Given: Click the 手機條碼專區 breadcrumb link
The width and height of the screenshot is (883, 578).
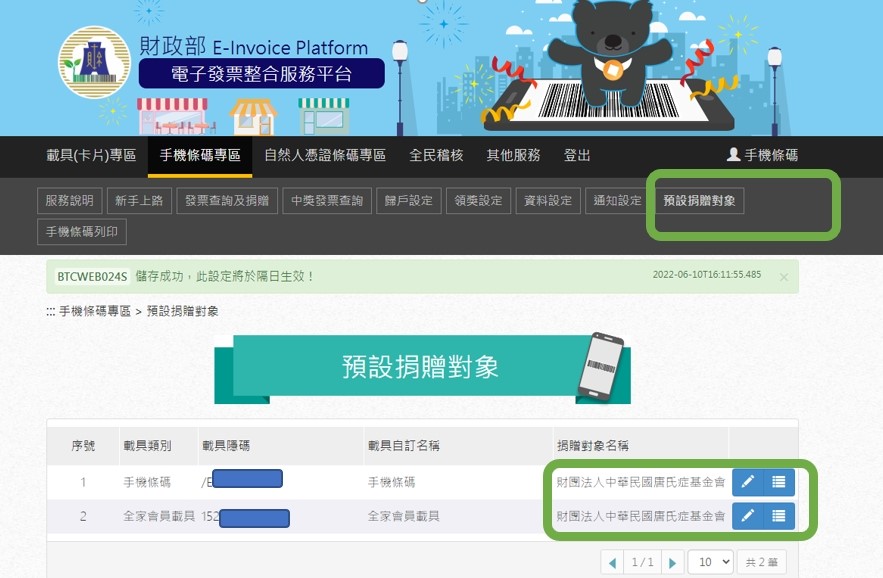Looking at the screenshot, I should click(95, 311).
